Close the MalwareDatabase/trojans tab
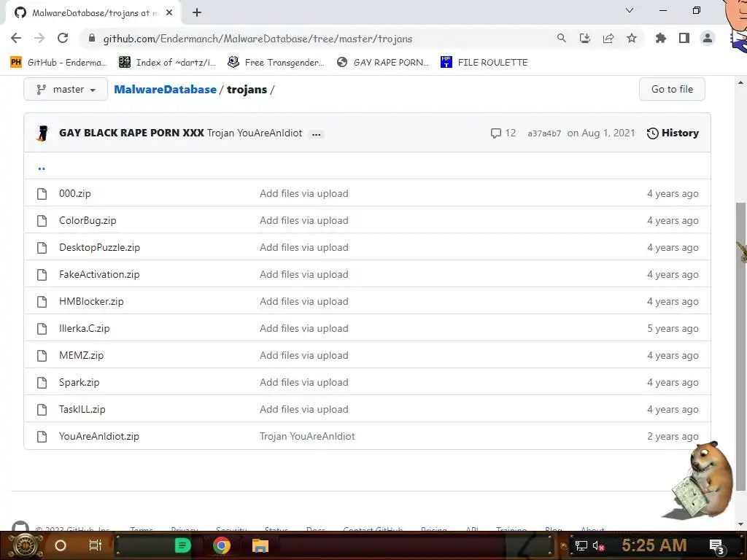747x560 pixels. point(169,12)
